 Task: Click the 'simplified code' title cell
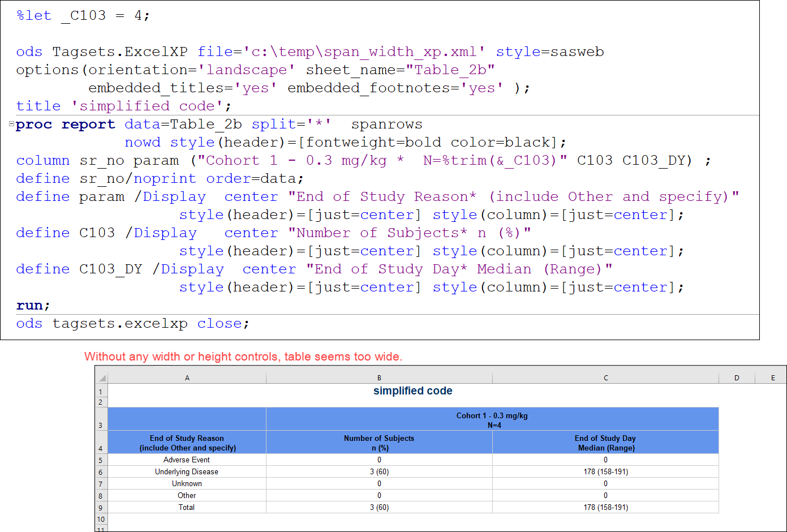click(x=412, y=391)
